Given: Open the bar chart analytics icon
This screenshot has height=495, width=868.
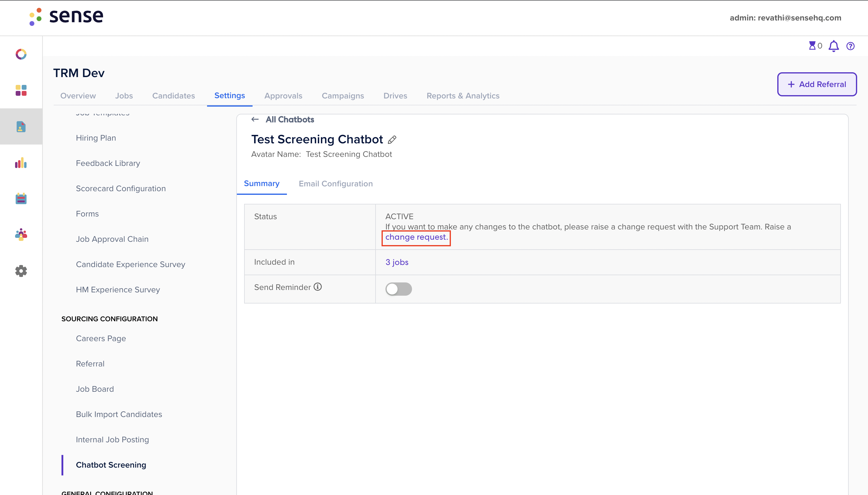Looking at the screenshot, I should pyautogui.click(x=21, y=163).
